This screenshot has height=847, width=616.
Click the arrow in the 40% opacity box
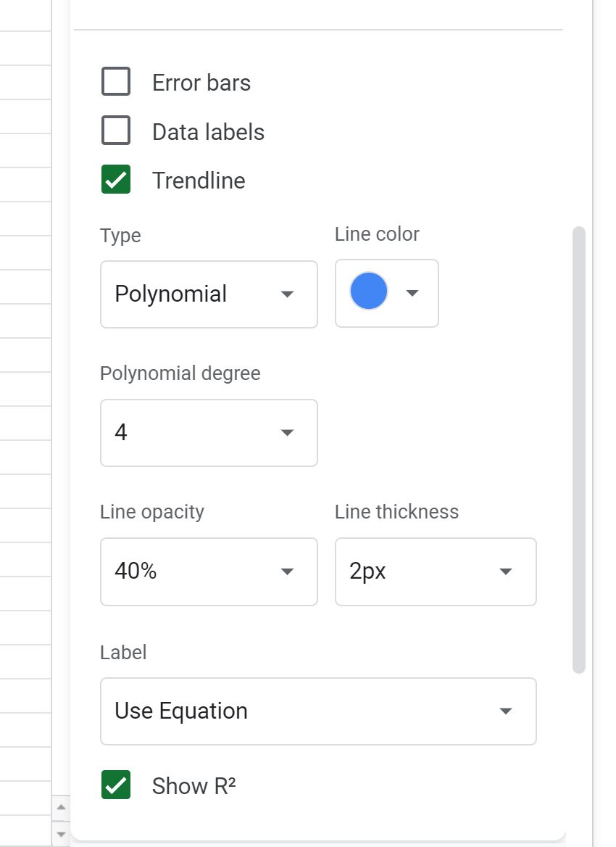point(287,571)
